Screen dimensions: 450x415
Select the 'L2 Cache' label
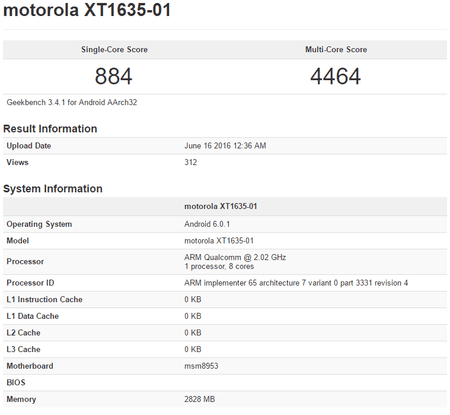(x=23, y=333)
